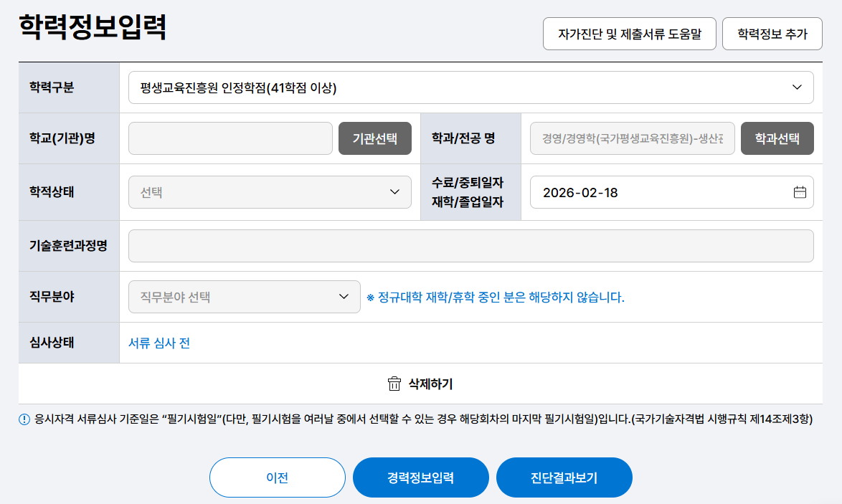Click the 학력구분 label

click(52, 87)
